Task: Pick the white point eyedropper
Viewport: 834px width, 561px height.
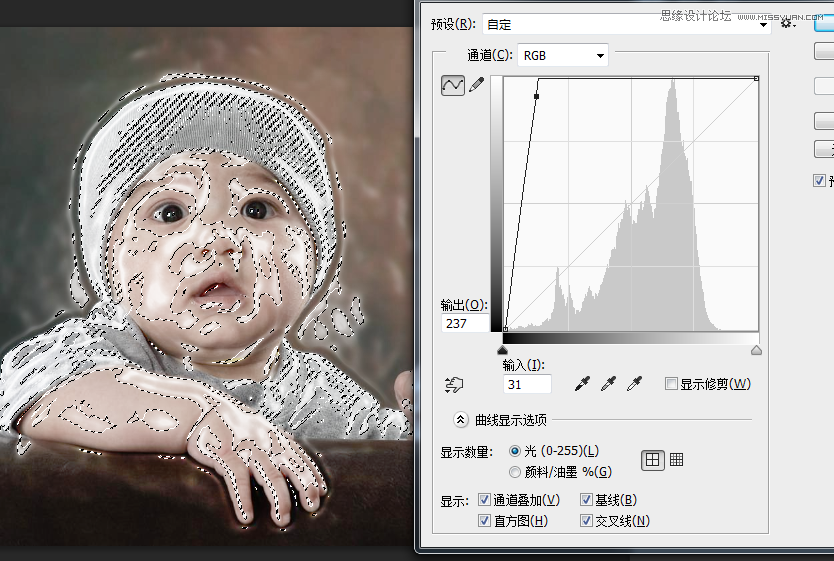Action: [634, 383]
